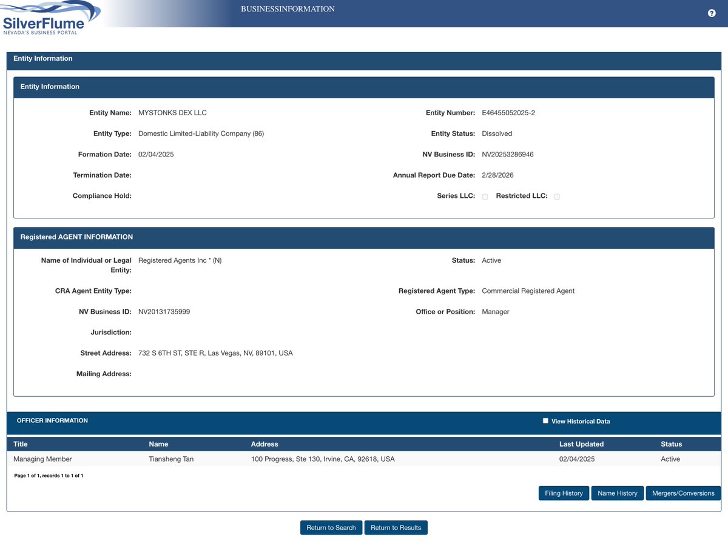Image resolution: width=728 pixels, height=560 pixels.
Task: Click the BUSINESSINFORMATION header title
Action: [x=288, y=9]
